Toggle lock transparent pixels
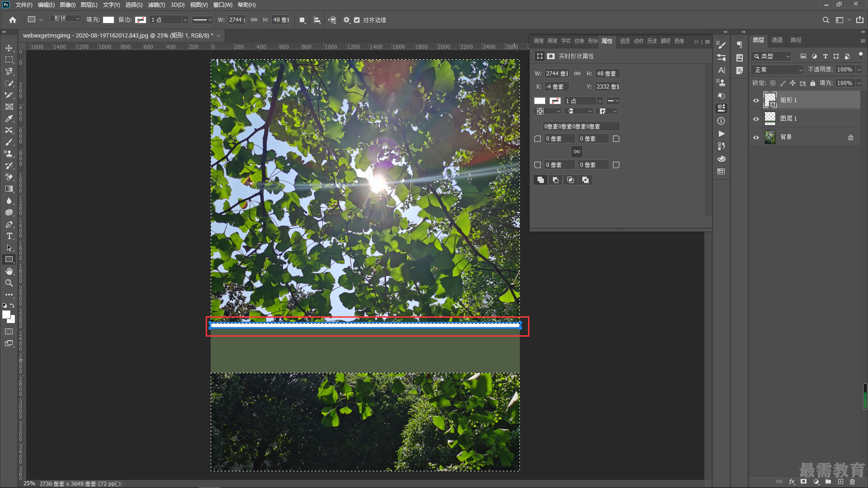868x488 pixels. pyautogui.click(x=773, y=83)
